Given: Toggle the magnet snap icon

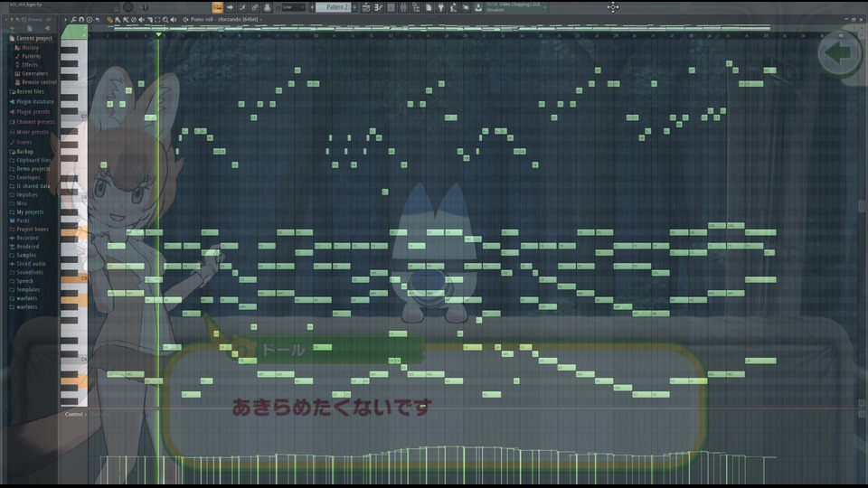Looking at the screenshot, I should (81, 19).
